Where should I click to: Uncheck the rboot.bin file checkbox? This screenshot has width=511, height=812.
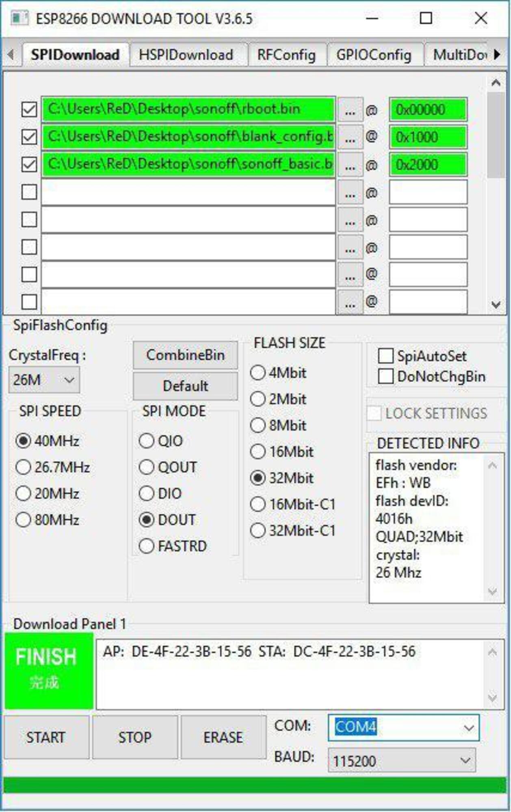pos(29,110)
